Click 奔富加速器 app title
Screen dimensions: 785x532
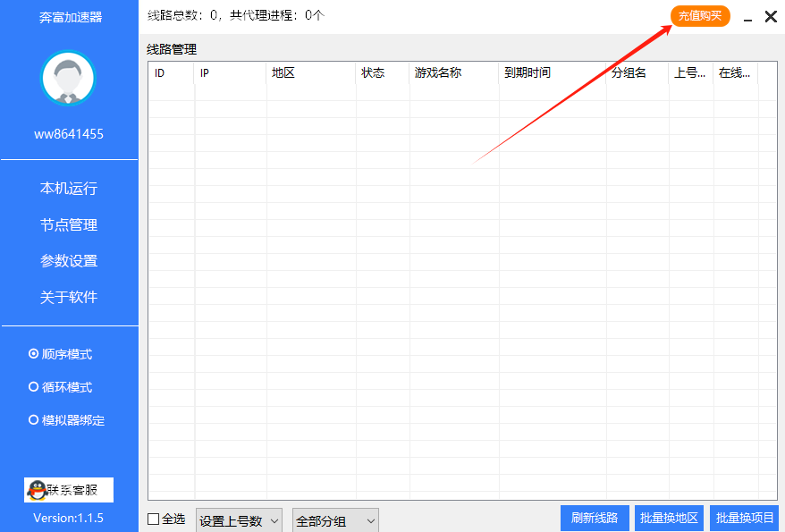(71, 17)
